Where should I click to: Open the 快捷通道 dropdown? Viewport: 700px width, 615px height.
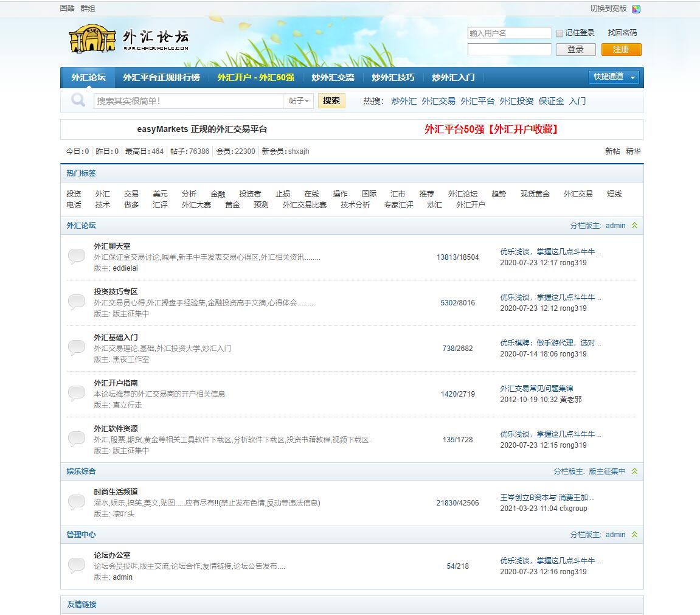pyautogui.click(x=615, y=77)
